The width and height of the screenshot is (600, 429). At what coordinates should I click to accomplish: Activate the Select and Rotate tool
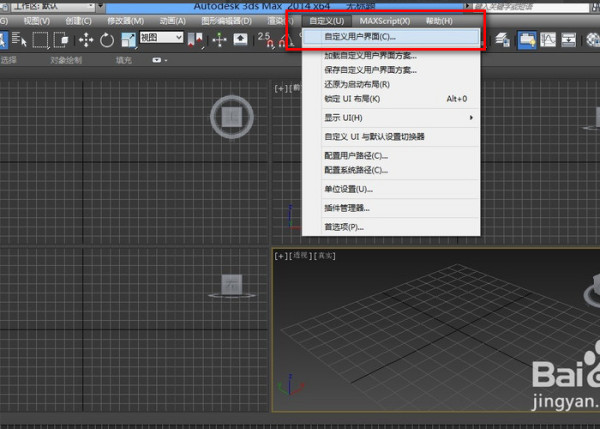pyautogui.click(x=107, y=40)
